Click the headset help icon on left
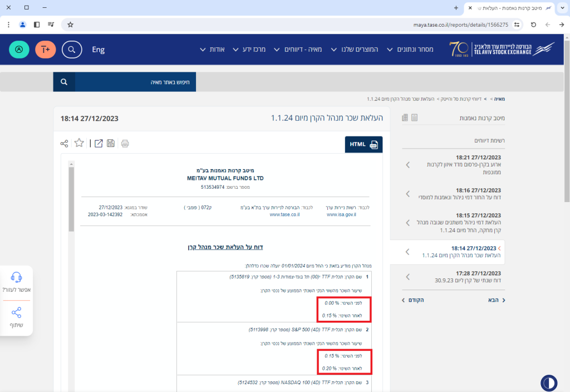Viewport: 570px width, 392px height. pos(16,278)
